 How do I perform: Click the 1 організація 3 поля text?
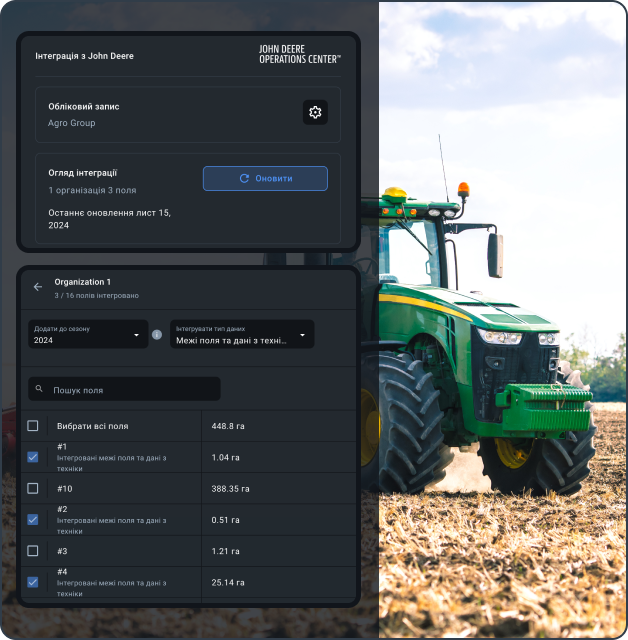[92, 190]
